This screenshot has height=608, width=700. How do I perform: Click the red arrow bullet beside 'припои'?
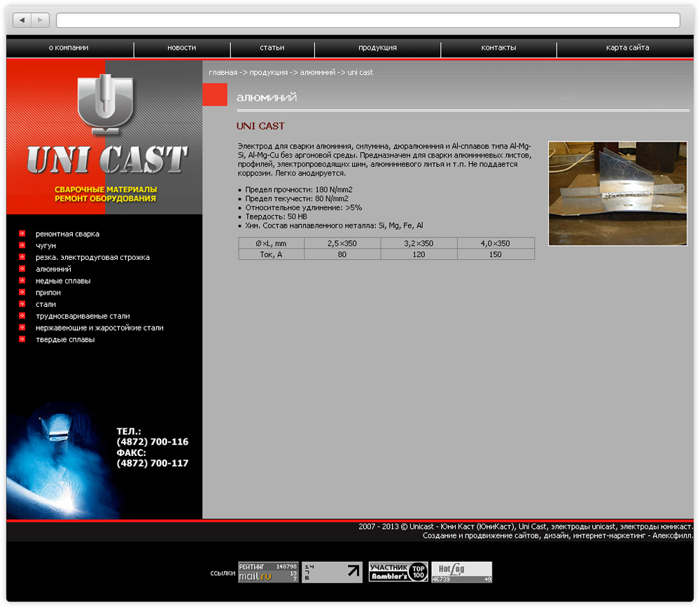pos(22,292)
